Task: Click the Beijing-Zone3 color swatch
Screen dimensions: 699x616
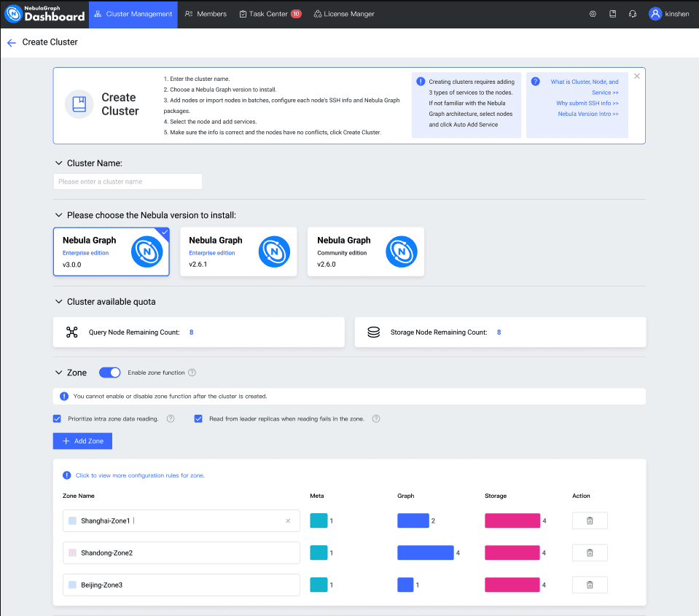Action: pyautogui.click(x=72, y=585)
